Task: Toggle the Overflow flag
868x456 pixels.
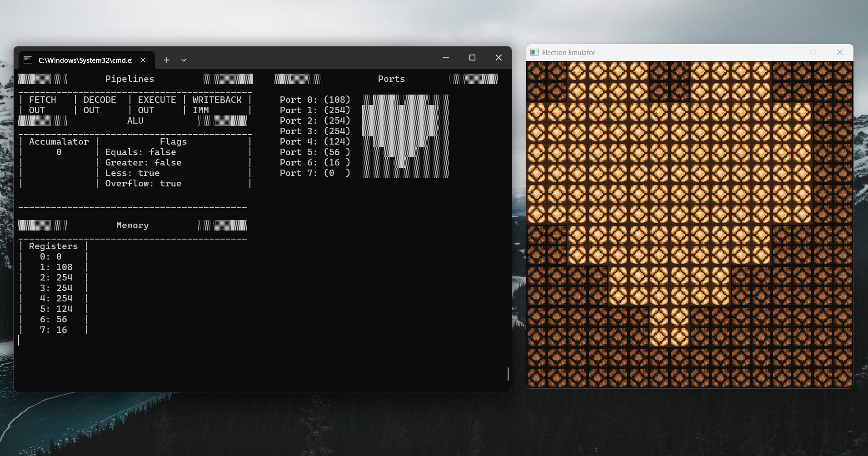Action: tap(144, 183)
